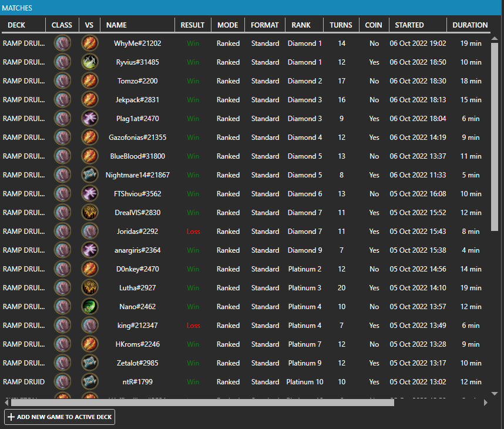Select opponent name WhyMe#21202
Screen dimensions: 504x429
point(137,43)
